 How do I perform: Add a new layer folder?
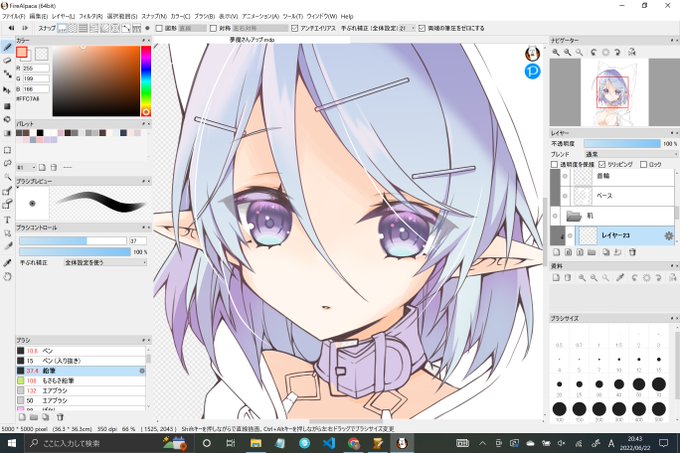coord(592,252)
